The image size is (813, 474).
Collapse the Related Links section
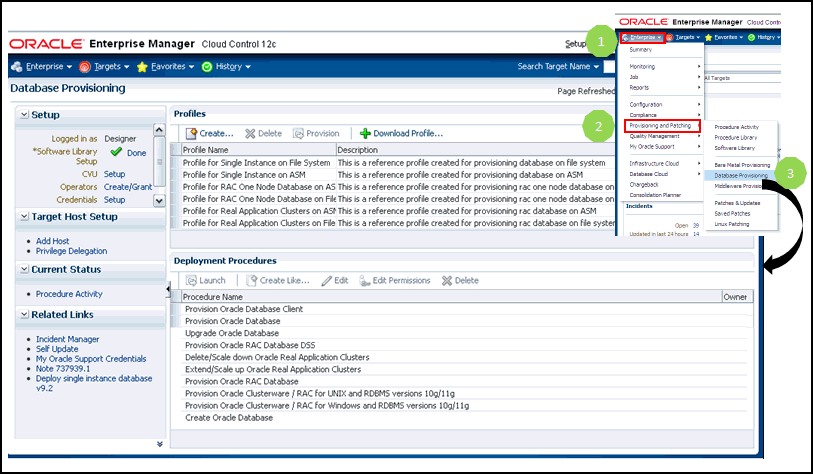[24, 314]
